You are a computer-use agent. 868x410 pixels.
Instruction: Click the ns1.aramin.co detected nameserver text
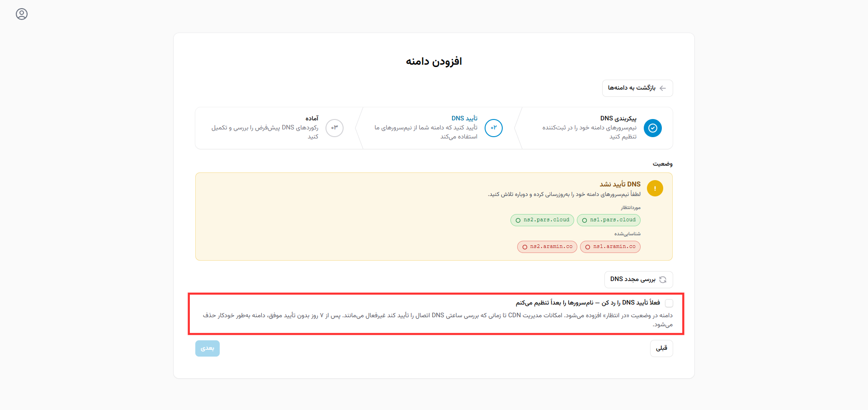(614, 247)
